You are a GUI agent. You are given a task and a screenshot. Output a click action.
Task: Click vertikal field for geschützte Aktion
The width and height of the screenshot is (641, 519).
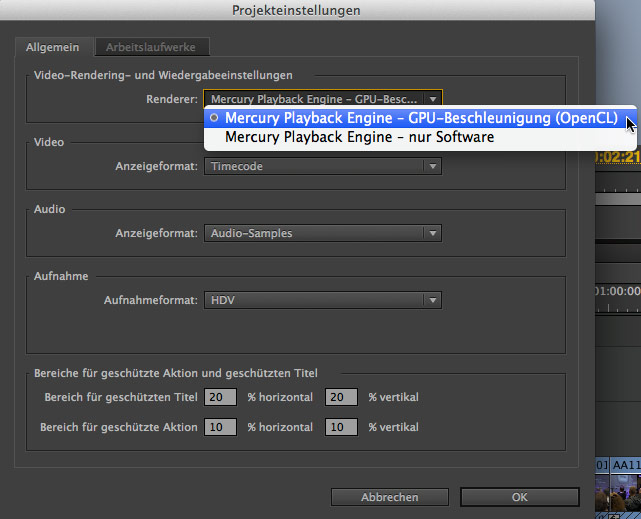click(341, 427)
